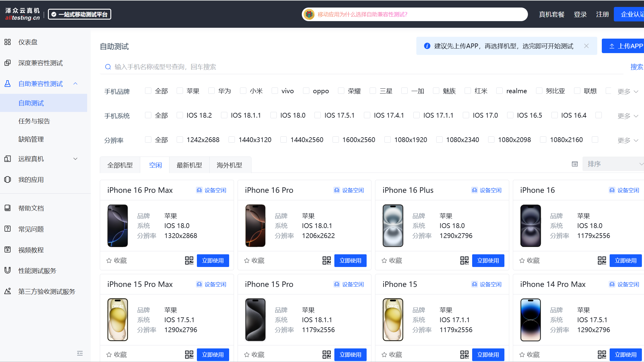Screen dimensions: 644x362
Task: Click the iPhone 15 Pro Max thumbnail image
Action: point(118,320)
